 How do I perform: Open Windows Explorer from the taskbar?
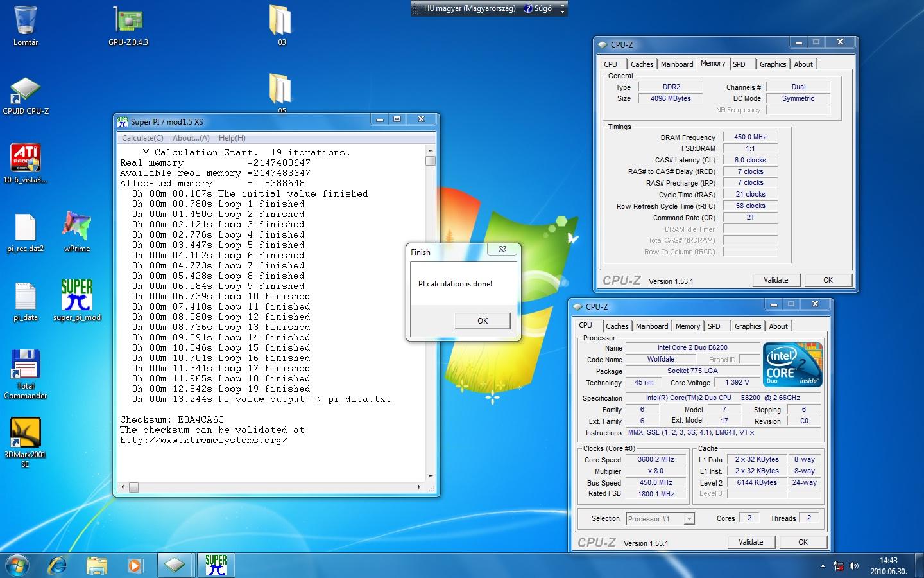97,565
